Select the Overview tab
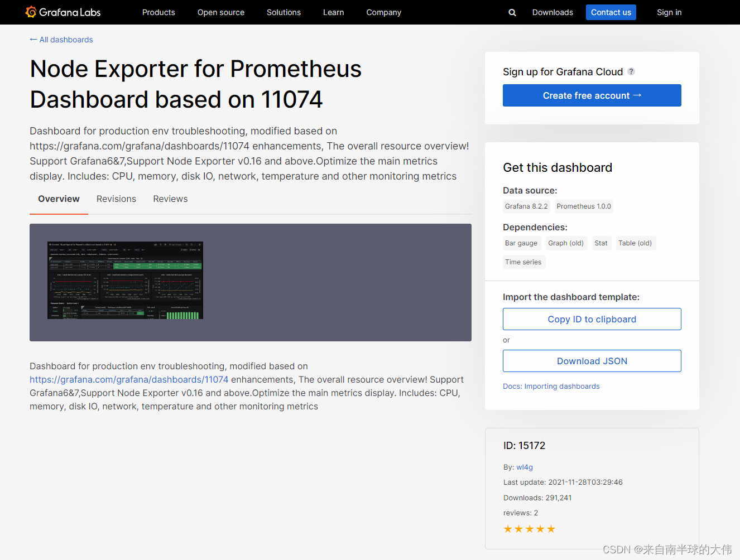Image resolution: width=740 pixels, height=560 pixels. tap(59, 199)
